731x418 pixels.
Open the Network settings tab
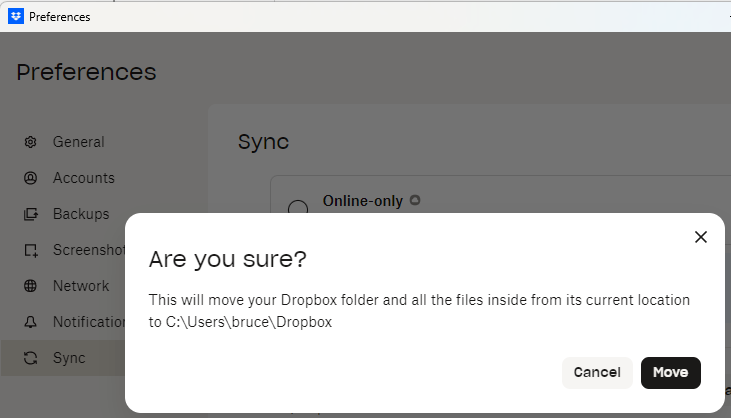coord(81,286)
